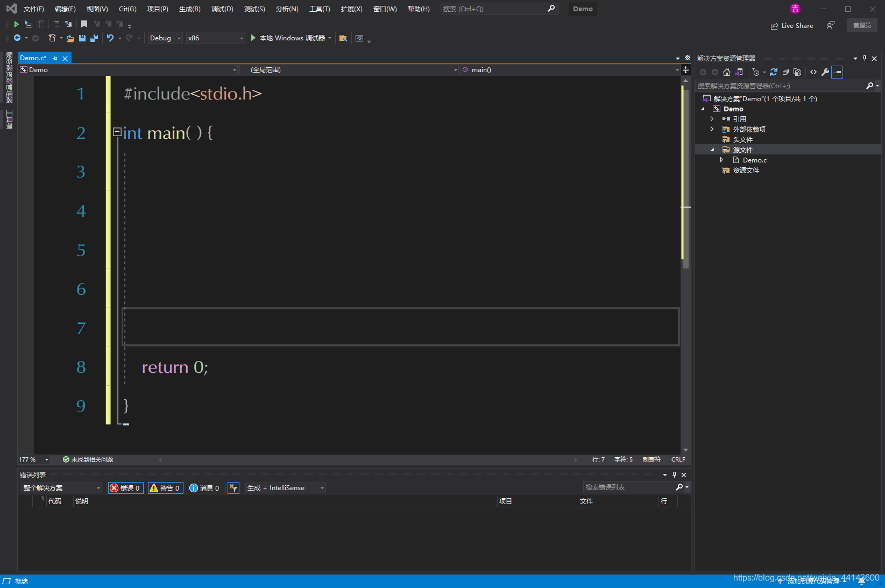Pin the Demo.c tab
This screenshot has width=885, height=588.
55,58
